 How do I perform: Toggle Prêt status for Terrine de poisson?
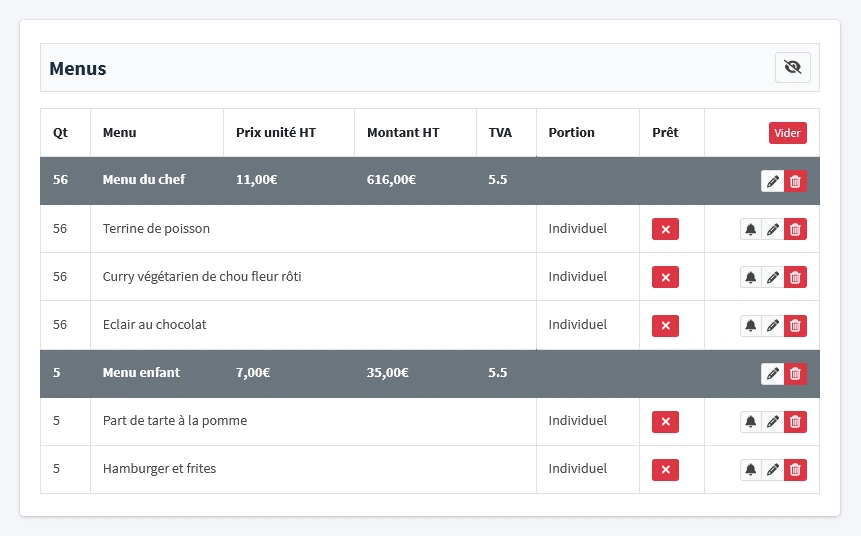pyautogui.click(x=666, y=229)
